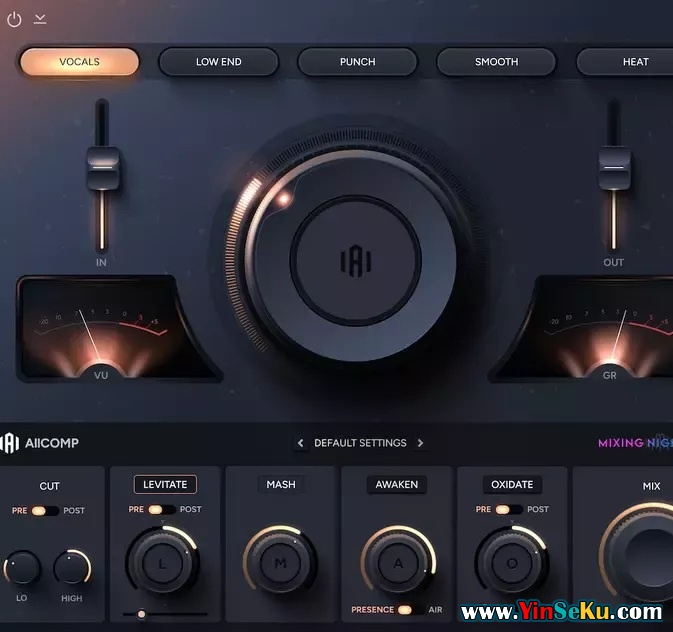Click the Levitate L knob
This screenshot has height=632, width=673.
(162, 563)
